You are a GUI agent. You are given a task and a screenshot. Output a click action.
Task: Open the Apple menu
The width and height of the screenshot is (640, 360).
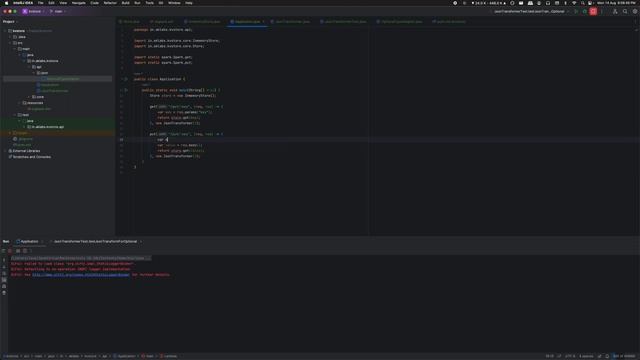click(x=6, y=3)
